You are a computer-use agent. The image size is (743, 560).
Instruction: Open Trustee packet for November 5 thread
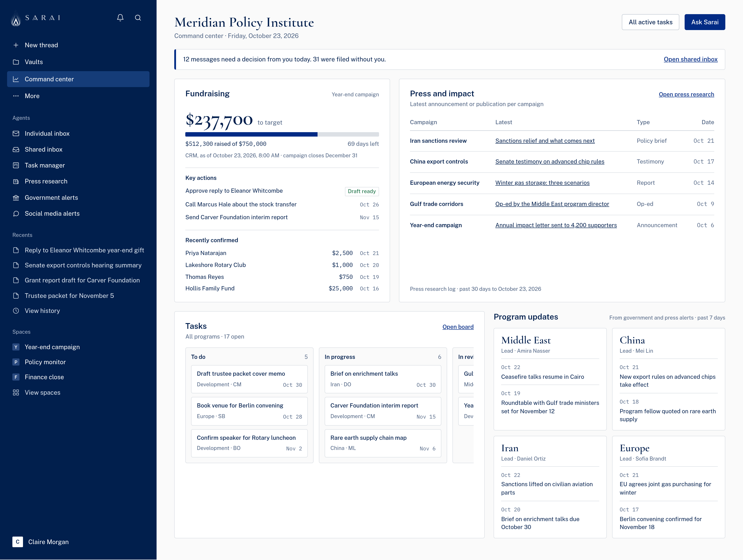69,295
